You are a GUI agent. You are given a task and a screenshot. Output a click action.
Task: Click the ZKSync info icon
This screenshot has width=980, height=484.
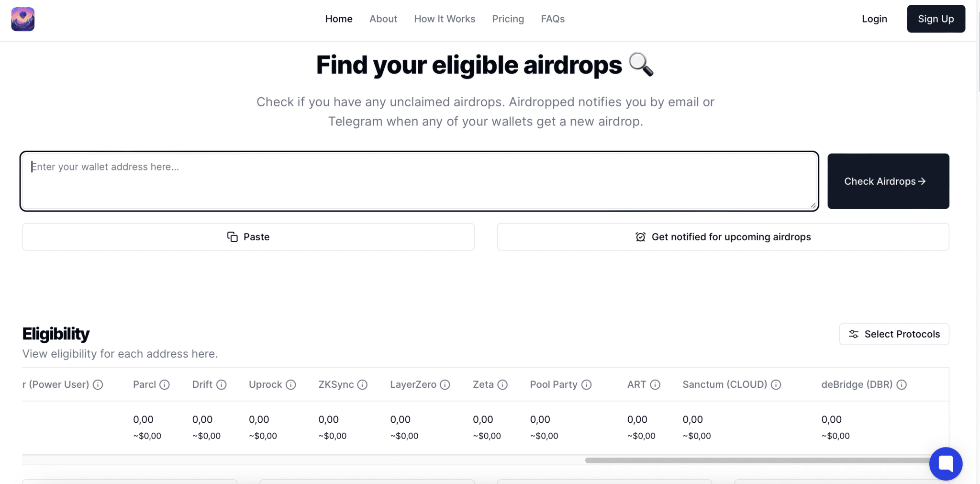pos(363,384)
